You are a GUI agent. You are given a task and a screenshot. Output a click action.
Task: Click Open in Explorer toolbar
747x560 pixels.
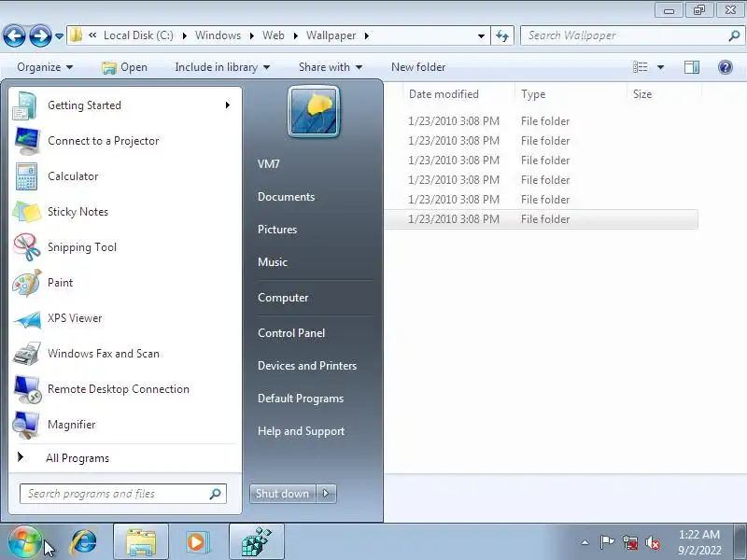click(x=125, y=67)
